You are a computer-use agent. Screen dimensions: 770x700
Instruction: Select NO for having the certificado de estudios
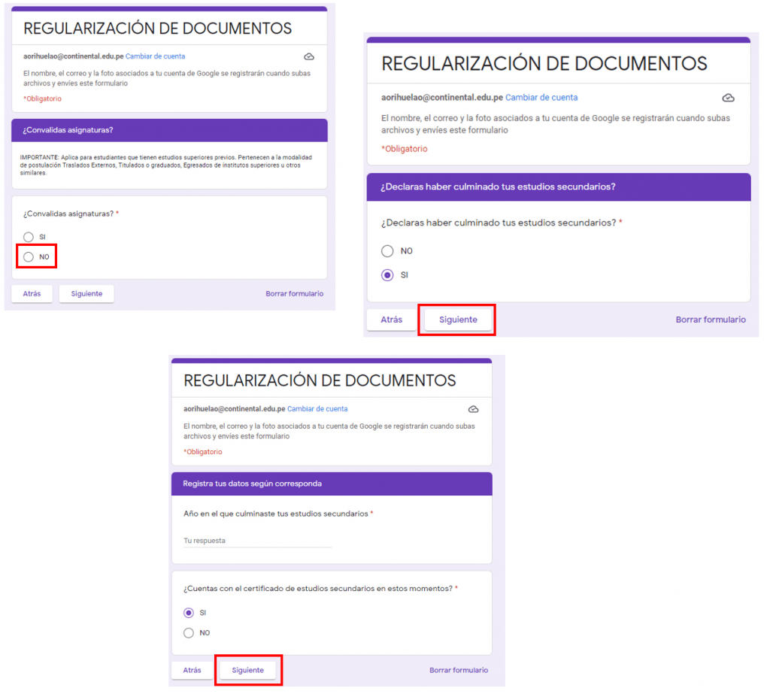point(189,633)
